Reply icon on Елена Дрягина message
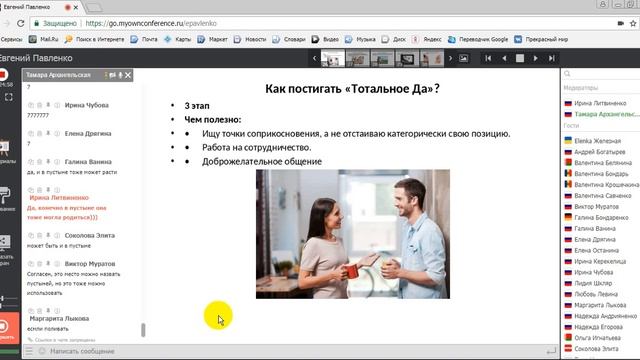This screenshot has height=360, width=640. [x=31, y=133]
